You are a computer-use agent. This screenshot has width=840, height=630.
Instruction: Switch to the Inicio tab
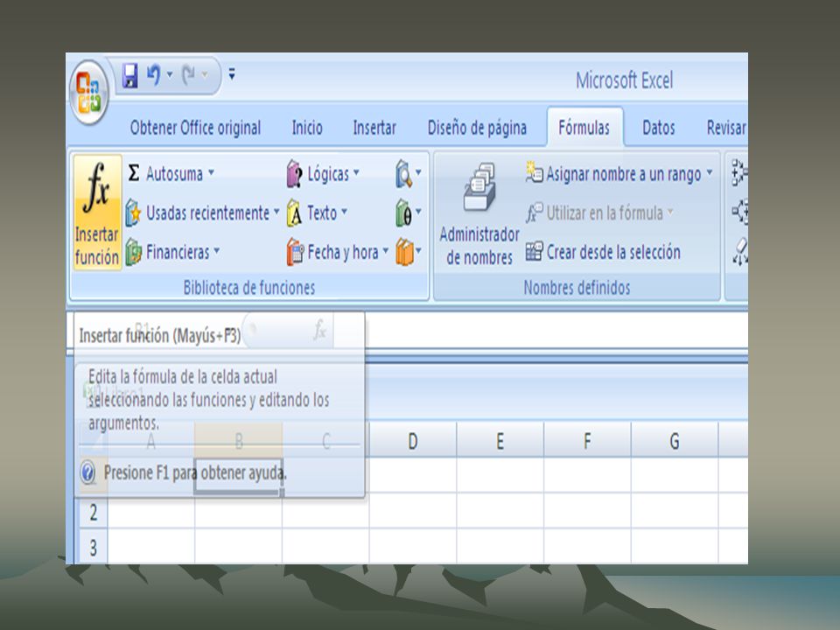[307, 128]
